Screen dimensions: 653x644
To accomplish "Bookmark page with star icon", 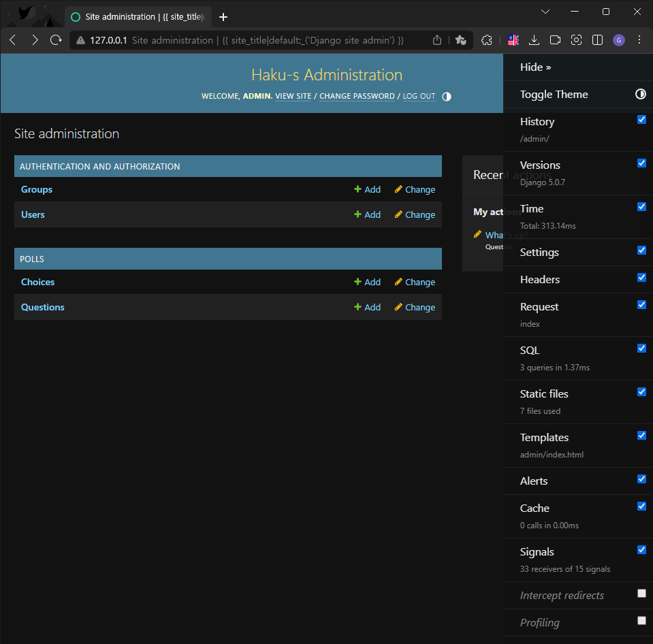I will point(460,40).
